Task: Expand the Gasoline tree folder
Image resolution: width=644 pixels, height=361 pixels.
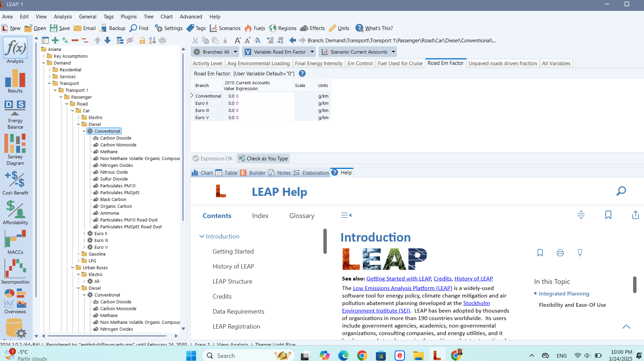Action: point(78,254)
